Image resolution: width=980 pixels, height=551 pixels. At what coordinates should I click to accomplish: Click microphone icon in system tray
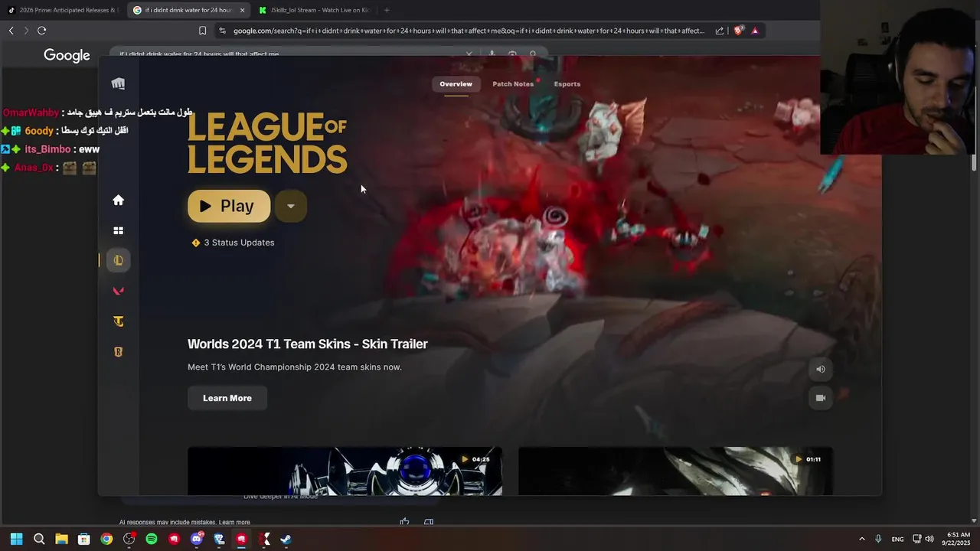[x=878, y=539]
